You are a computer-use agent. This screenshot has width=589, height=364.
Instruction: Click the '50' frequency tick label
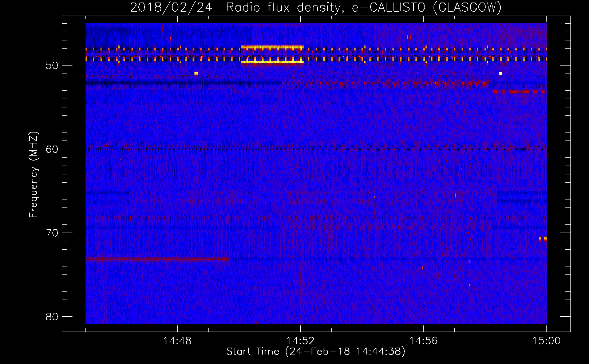pyautogui.click(x=52, y=66)
